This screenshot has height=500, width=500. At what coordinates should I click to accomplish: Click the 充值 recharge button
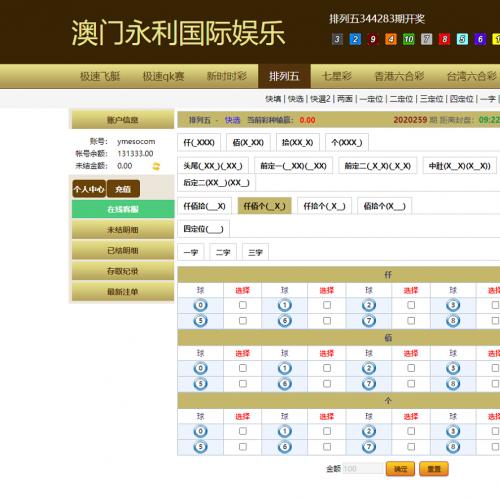pos(123,189)
